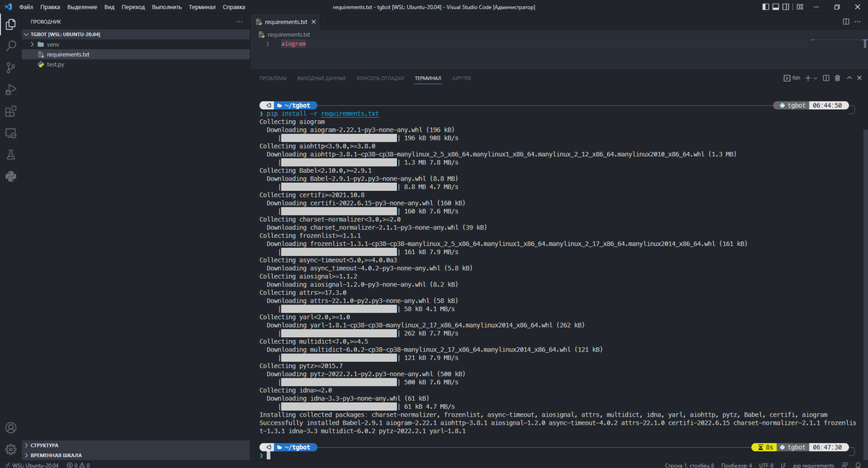The width and height of the screenshot is (868, 468).
Task: Open the Extensions view
Action: (10, 109)
